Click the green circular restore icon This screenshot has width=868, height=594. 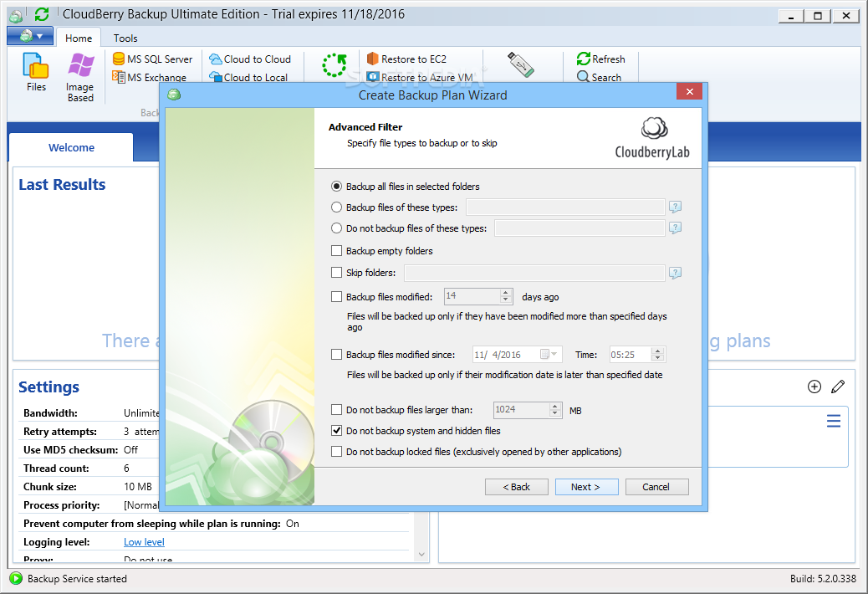[x=334, y=65]
